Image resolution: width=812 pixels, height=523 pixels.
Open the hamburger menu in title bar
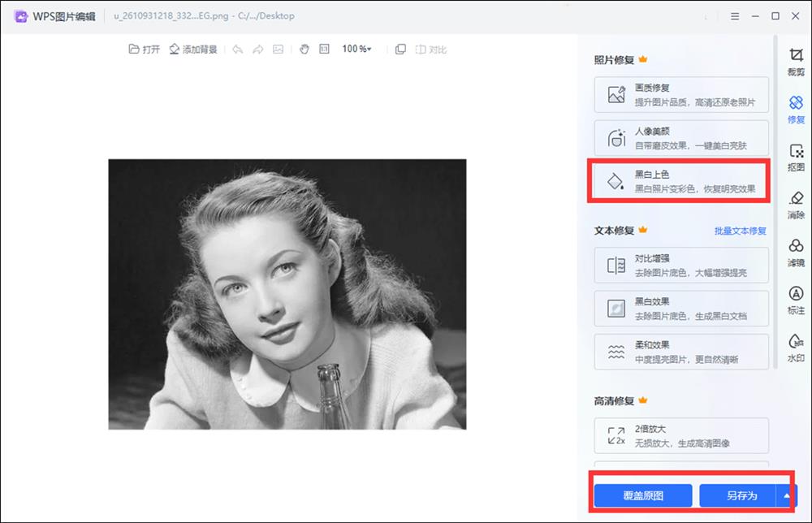(x=735, y=16)
